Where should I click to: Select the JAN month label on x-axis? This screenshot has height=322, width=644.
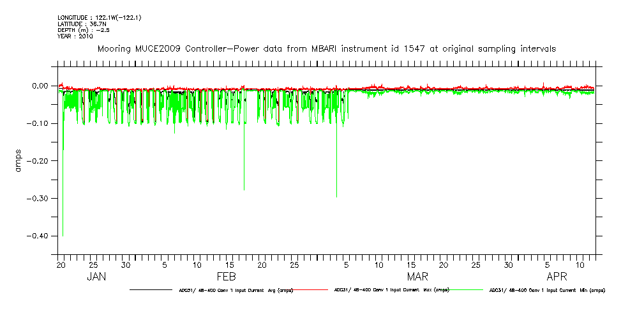[x=96, y=277]
